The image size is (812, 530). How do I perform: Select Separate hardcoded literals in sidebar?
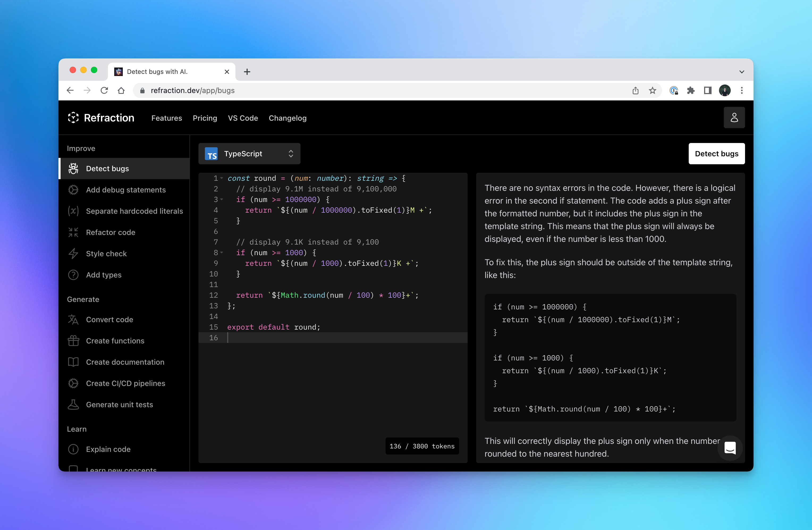(x=124, y=211)
